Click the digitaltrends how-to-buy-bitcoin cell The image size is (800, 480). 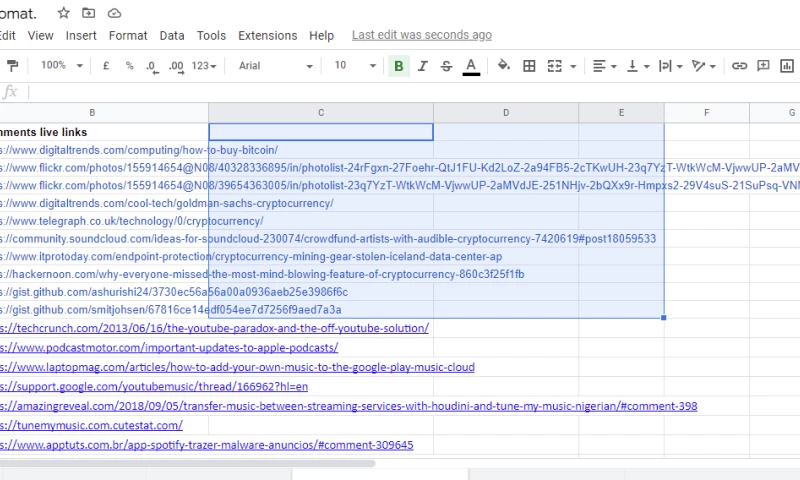click(x=104, y=150)
